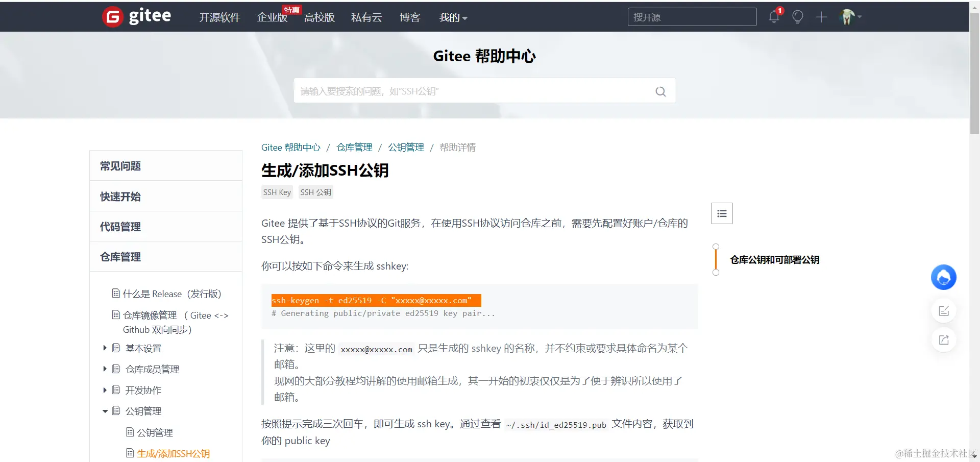The image size is (980, 462).
Task: Open 生成/添加SSH公钥 article in sidebar
Action: point(173,453)
